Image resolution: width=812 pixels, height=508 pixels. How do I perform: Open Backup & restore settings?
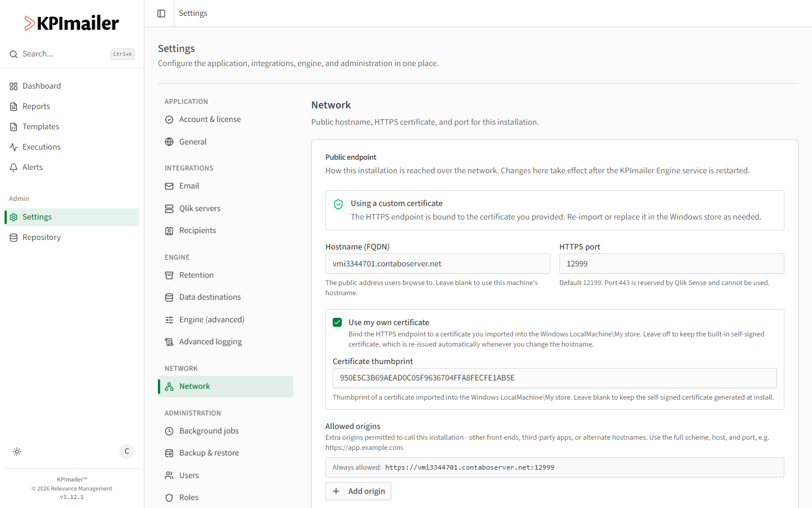(x=226, y=453)
